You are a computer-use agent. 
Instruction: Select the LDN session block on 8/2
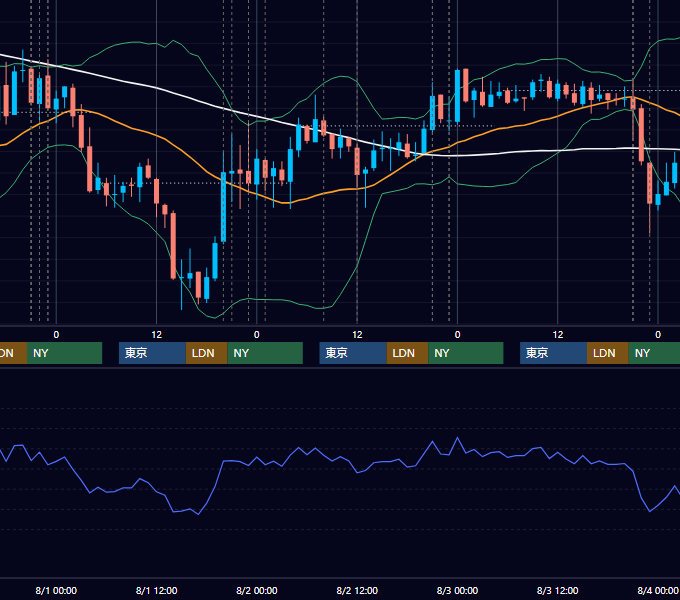coord(407,353)
